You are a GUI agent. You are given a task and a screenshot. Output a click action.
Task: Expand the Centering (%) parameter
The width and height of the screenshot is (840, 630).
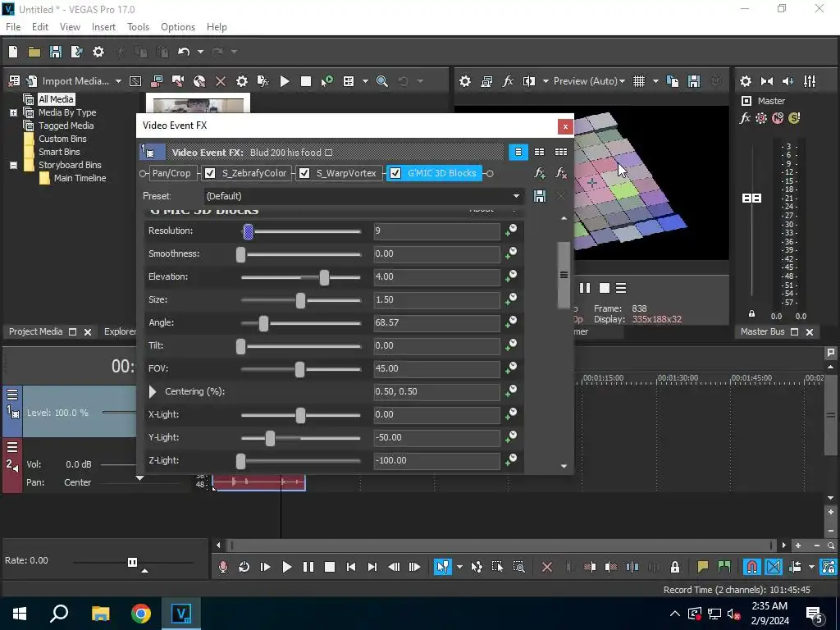(153, 391)
